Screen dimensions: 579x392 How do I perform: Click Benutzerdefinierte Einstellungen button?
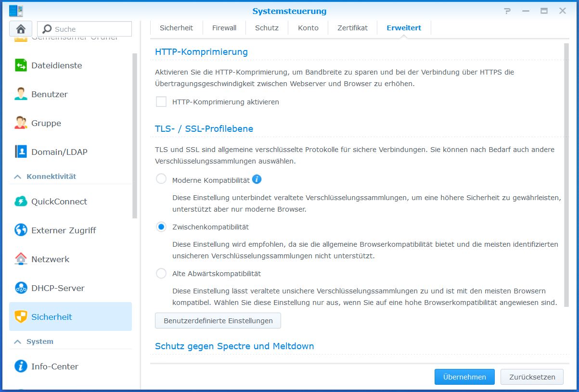point(218,321)
